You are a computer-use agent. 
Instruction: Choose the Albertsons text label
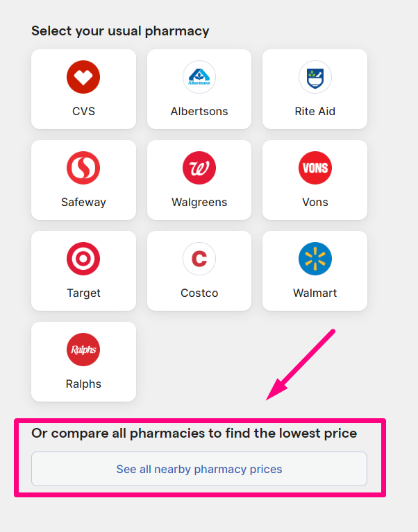coord(199,111)
